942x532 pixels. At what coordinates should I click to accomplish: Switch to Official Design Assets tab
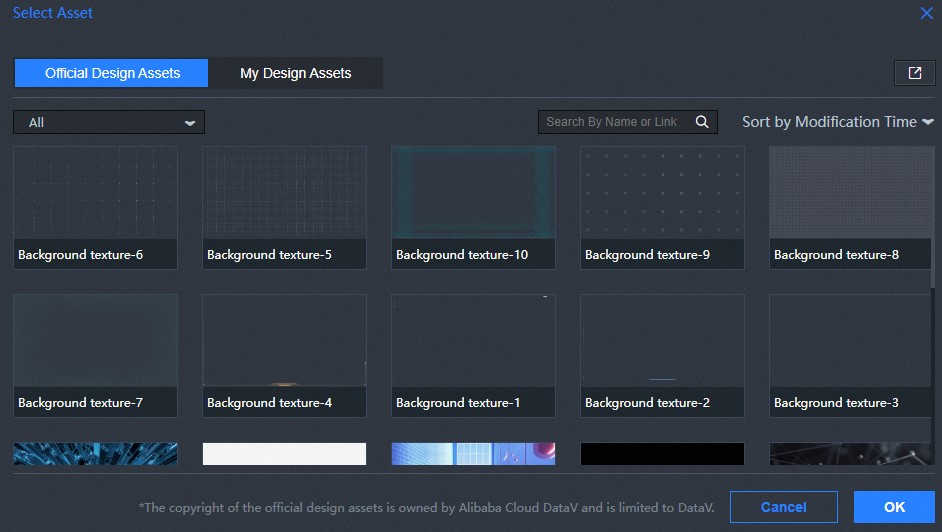coord(112,73)
